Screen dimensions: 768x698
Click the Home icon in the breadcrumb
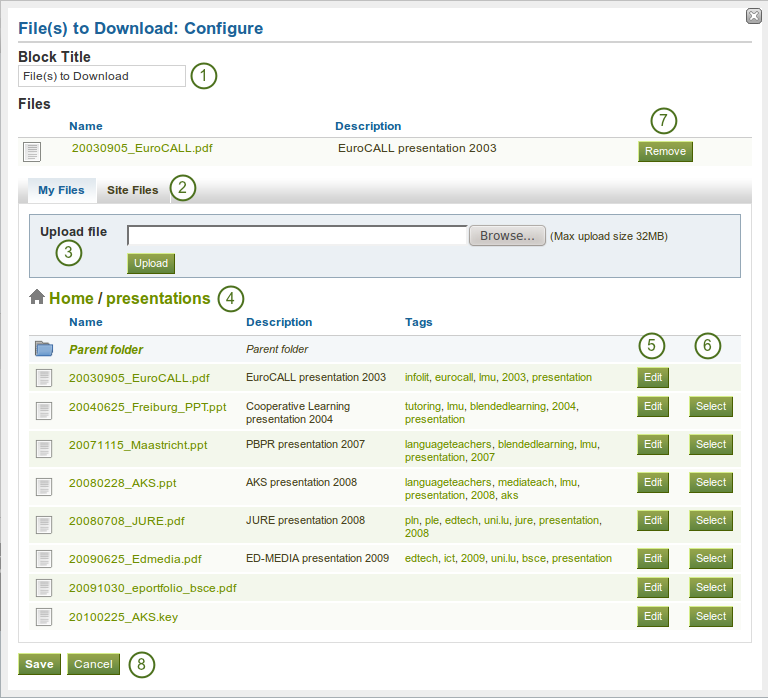point(37,297)
